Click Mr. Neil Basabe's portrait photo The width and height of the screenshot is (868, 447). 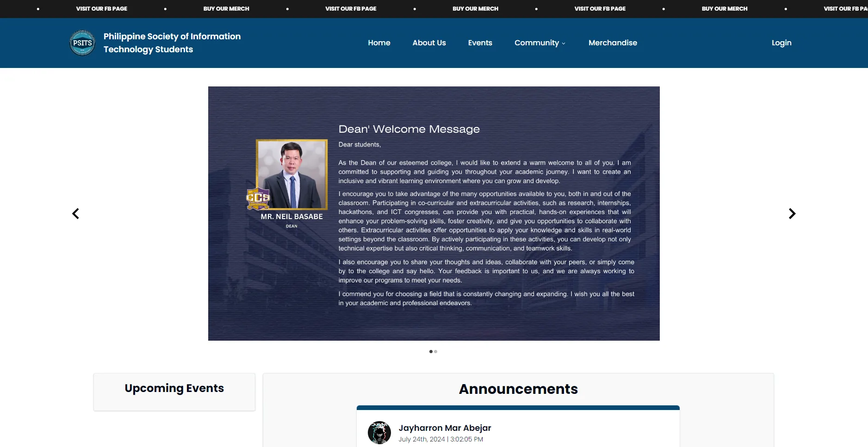pos(291,175)
